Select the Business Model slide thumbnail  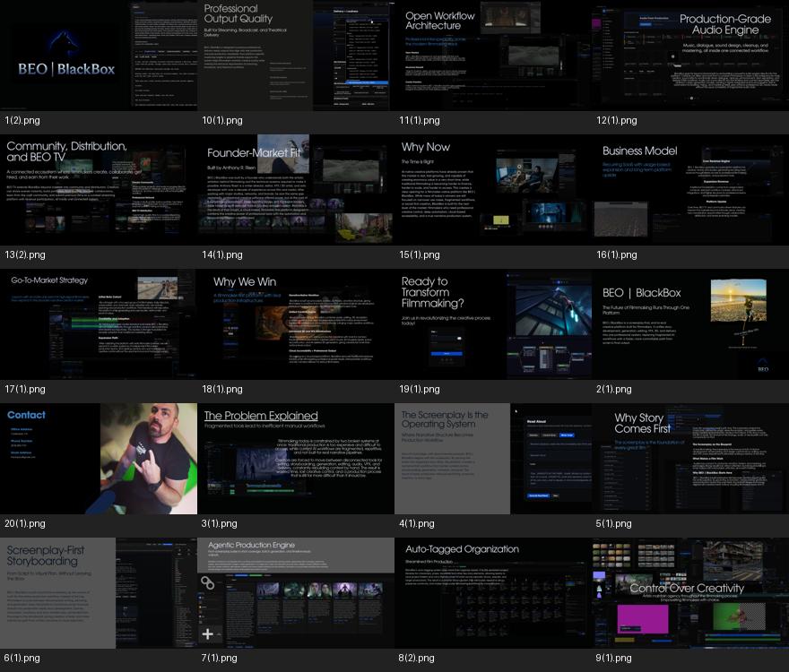[x=690, y=190]
